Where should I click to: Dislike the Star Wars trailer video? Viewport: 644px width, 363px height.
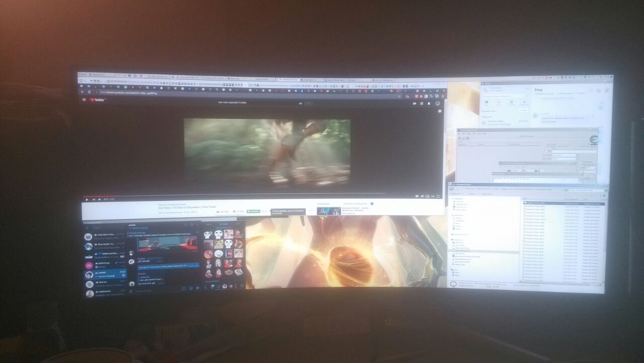tap(238, 211)
